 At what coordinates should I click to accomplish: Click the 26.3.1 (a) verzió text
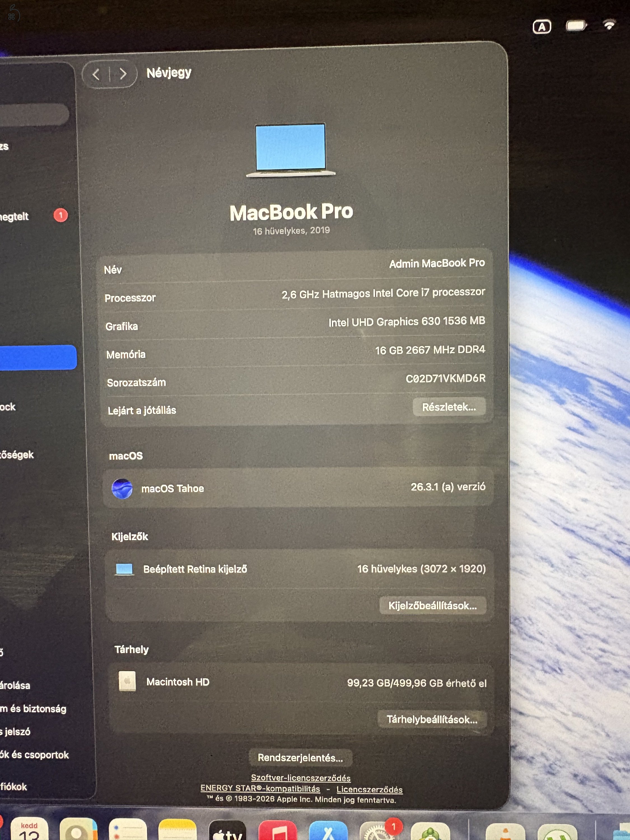point(448,487)
